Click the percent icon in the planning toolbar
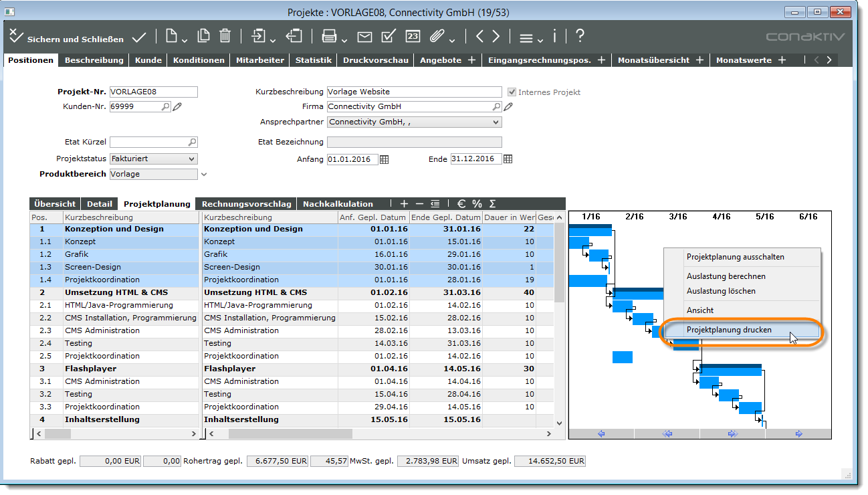The height and width of the screenshot is (495, 868). coord(477,203)
